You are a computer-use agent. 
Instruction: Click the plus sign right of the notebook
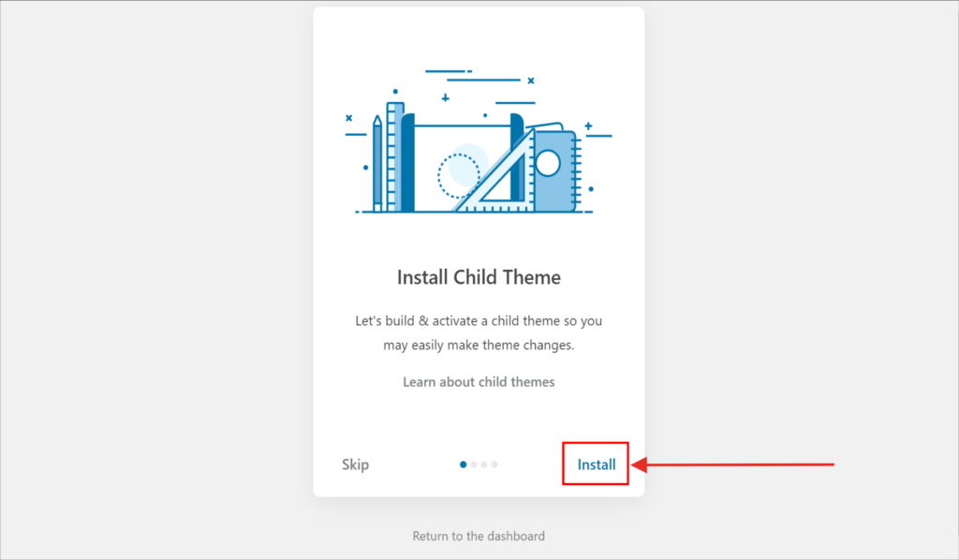pyautogui.click(x=588, y=125)
